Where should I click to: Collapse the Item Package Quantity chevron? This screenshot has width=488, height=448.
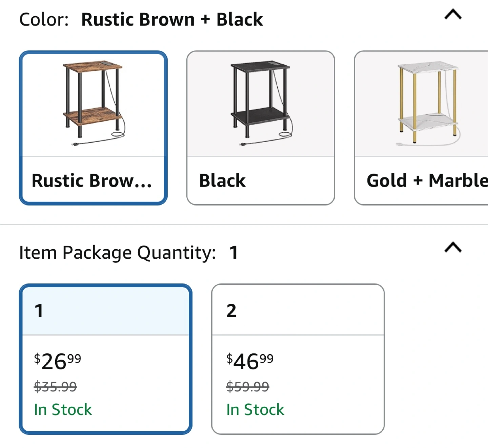pos(453,248)
